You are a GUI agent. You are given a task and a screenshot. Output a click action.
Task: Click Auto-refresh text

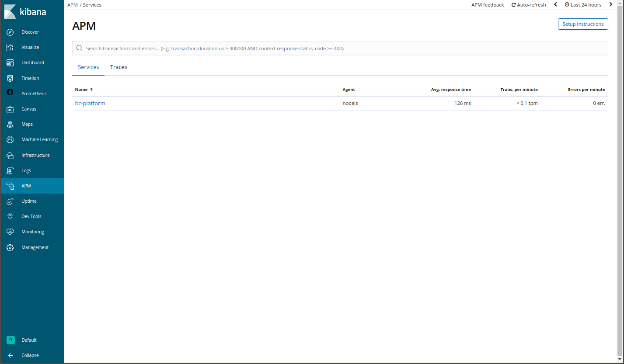coord(531,5)
